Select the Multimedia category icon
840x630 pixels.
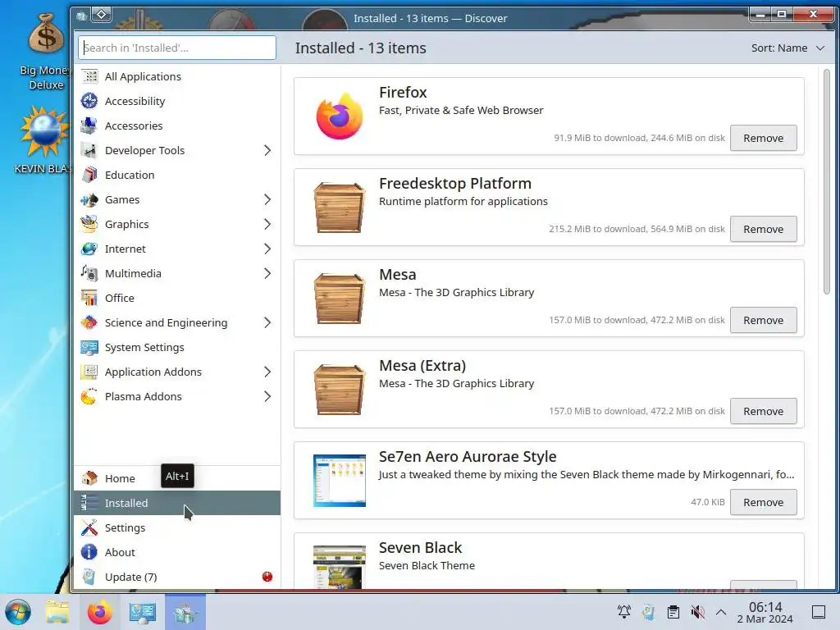pos(89,274)
